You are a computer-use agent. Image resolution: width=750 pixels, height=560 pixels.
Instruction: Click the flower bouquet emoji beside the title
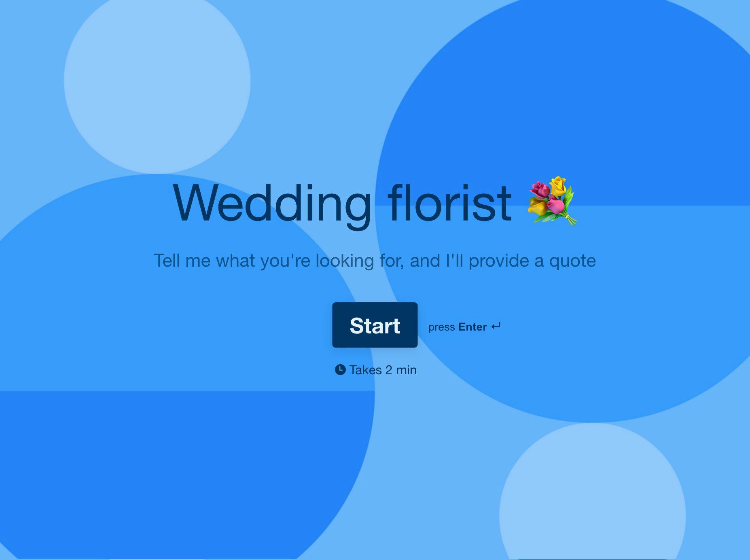553,201
